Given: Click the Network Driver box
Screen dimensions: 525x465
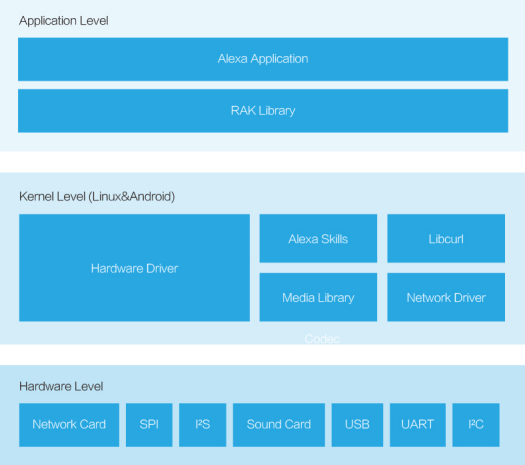Looking at the screenshot, I should [446, 297].
